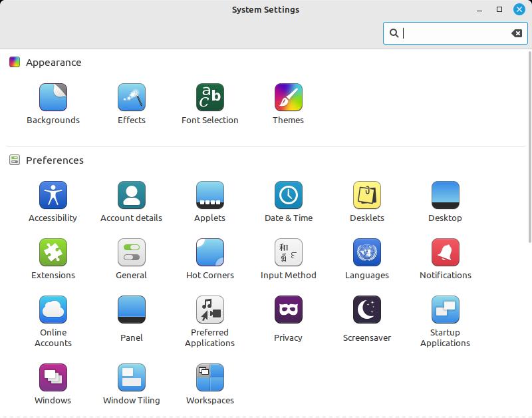Screen dimensions: 532x418
Task: Open the General settings icon
Action: click(131, 252)
